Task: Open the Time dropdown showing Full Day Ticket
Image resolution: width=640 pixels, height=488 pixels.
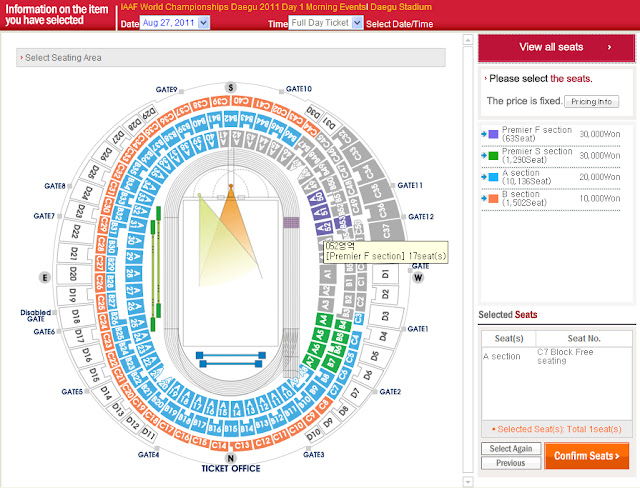Action: point(325,23)
